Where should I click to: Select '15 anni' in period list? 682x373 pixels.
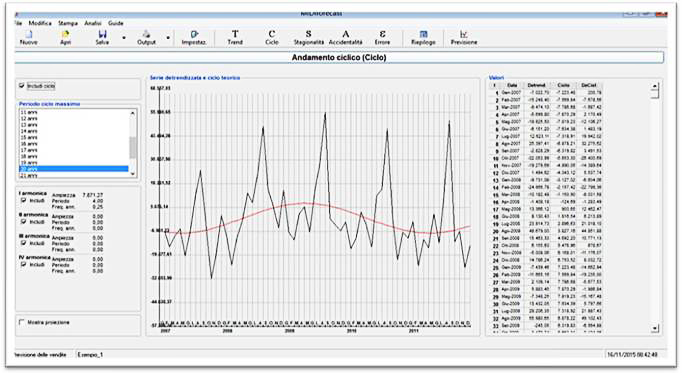tap(74, 137)
